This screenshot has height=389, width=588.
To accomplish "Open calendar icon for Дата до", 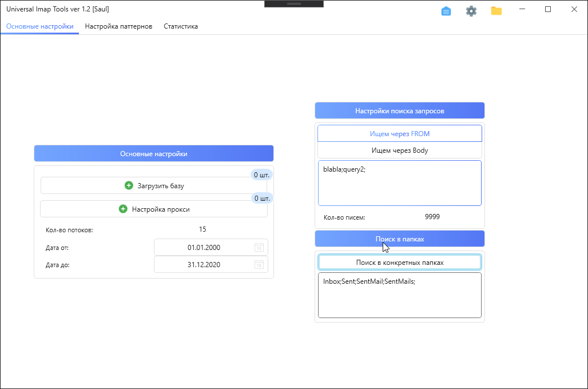I will [259, 264].
